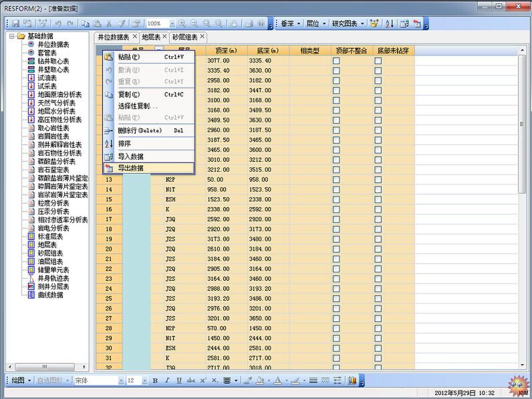
Task: Apply subscript formatting
Action: (215, 380)
